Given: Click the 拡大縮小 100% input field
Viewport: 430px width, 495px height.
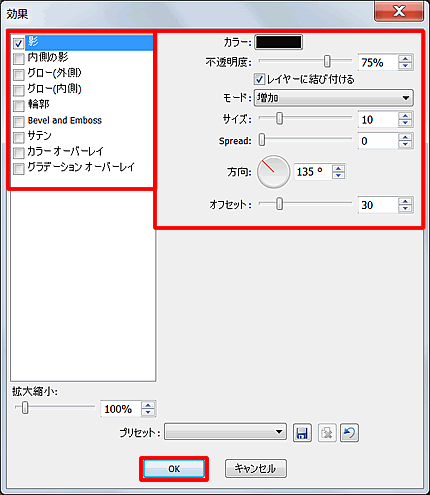Looking at the screenshot, I should click(121, 409).
